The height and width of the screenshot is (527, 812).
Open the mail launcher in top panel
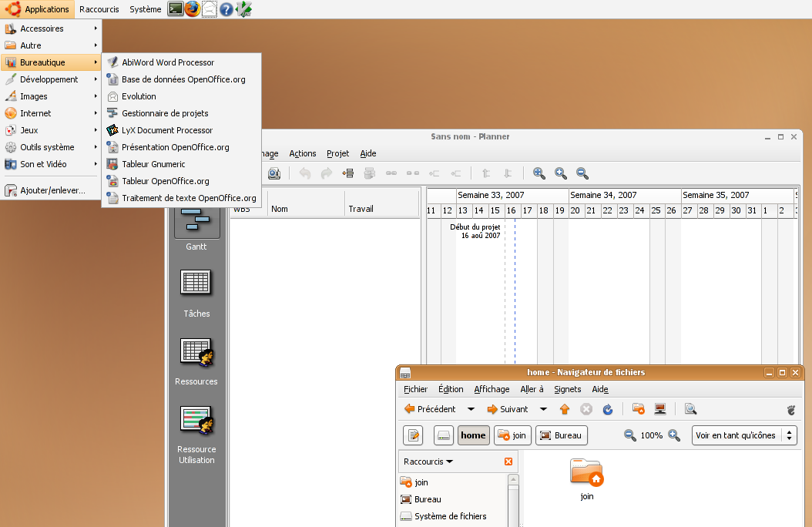coord(210,8)
